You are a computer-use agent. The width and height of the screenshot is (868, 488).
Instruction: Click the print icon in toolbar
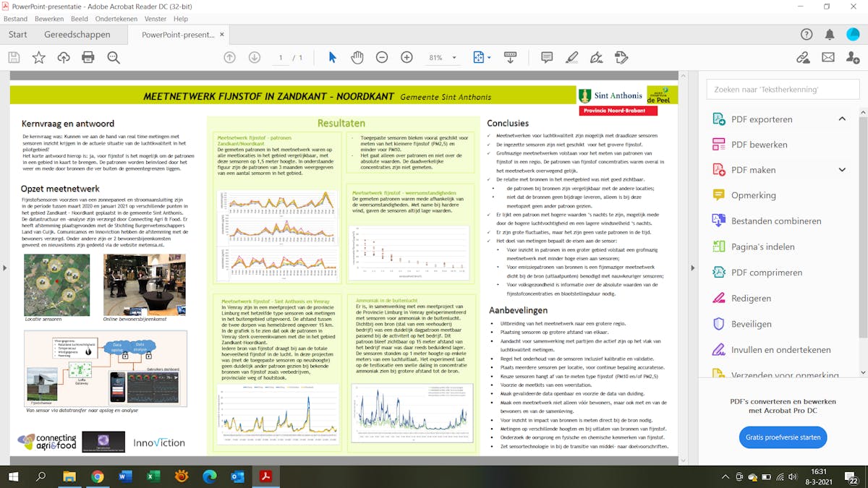pyautogui.click(x=88, y=58)
